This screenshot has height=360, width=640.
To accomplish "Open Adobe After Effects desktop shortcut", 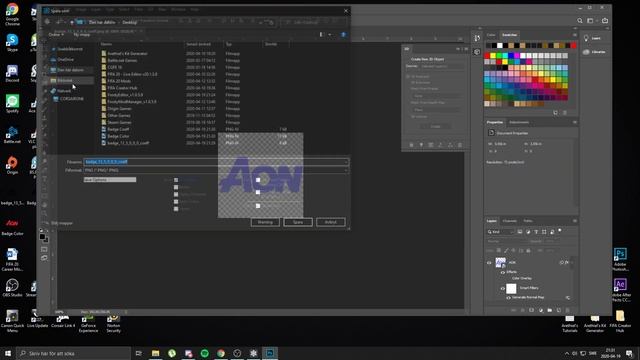I will tap(620, 290).
